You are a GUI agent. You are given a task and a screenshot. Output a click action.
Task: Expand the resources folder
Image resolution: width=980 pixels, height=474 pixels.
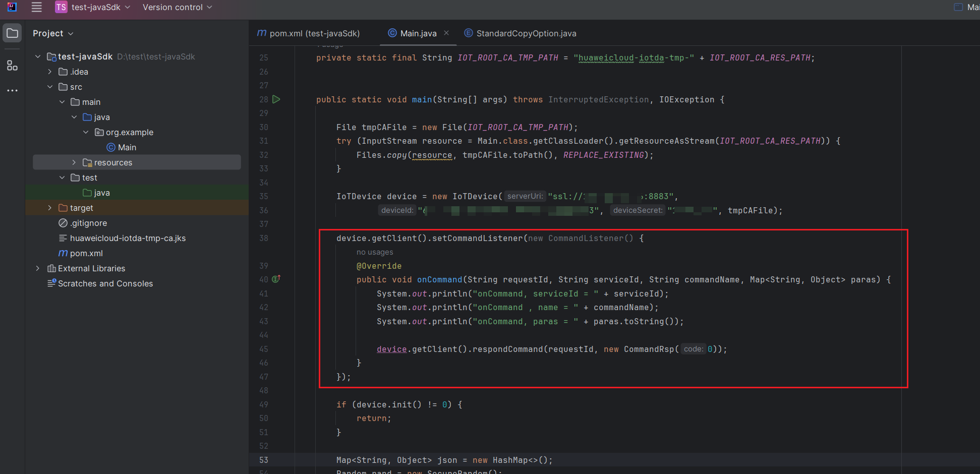(x=74, y=162)
